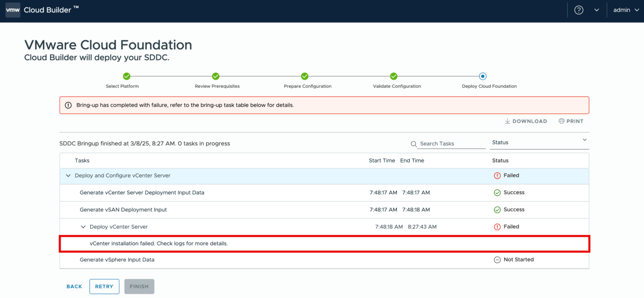Open the help question mark icon

pyautogui.click(x=578, y=10)
